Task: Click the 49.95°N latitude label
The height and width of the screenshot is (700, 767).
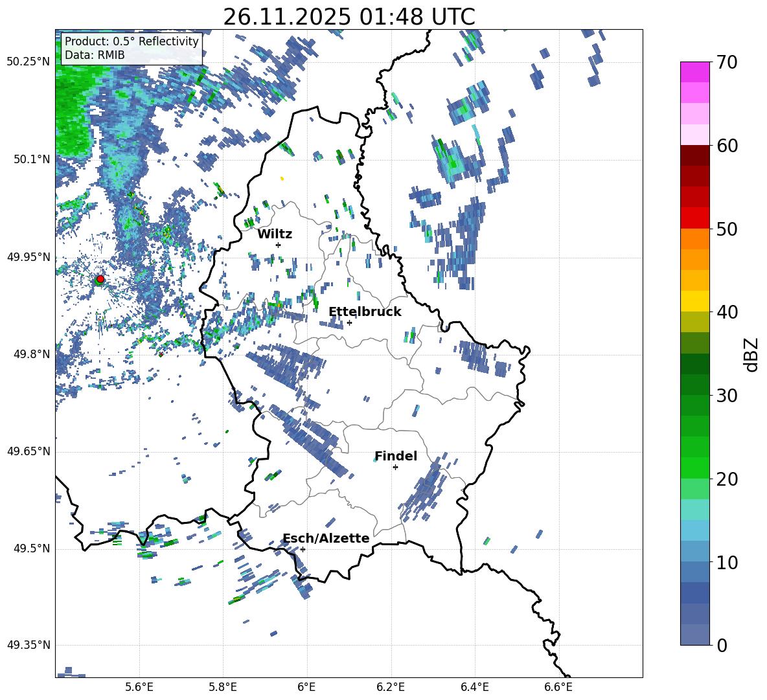Action: [x=29, y=256]
